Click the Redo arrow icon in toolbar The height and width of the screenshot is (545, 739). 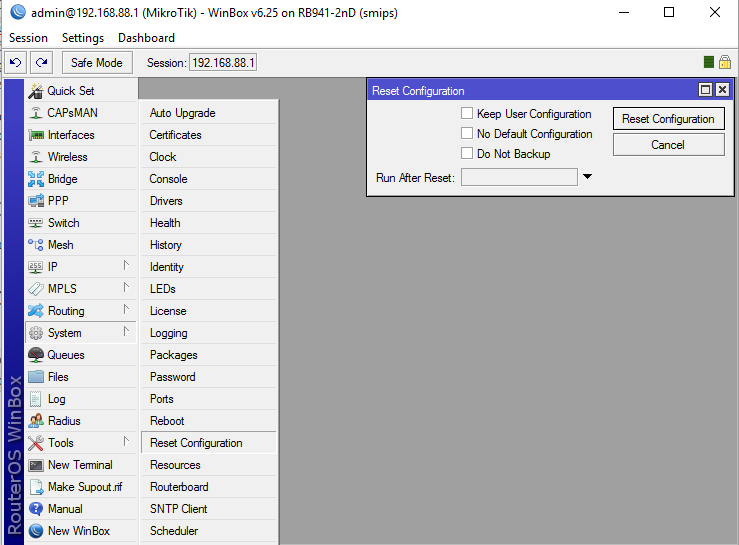(41, 63)
